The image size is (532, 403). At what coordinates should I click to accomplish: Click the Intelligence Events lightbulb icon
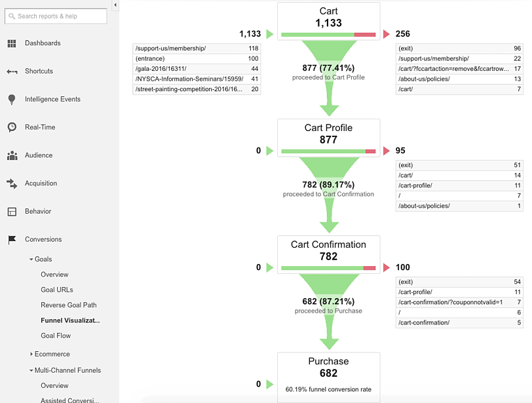pyautogui.click(x=12, y=100)
